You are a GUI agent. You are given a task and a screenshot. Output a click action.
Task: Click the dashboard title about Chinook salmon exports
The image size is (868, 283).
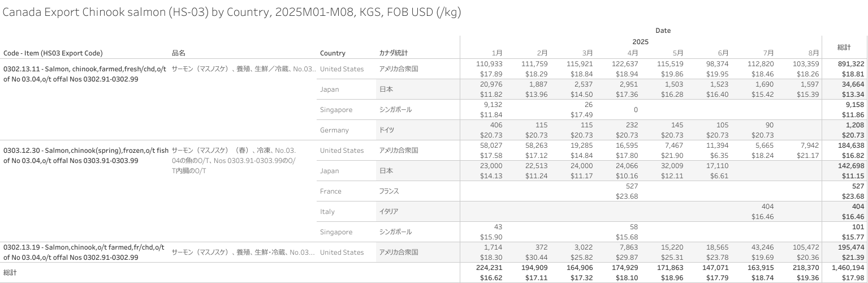(x=232, y=12)
